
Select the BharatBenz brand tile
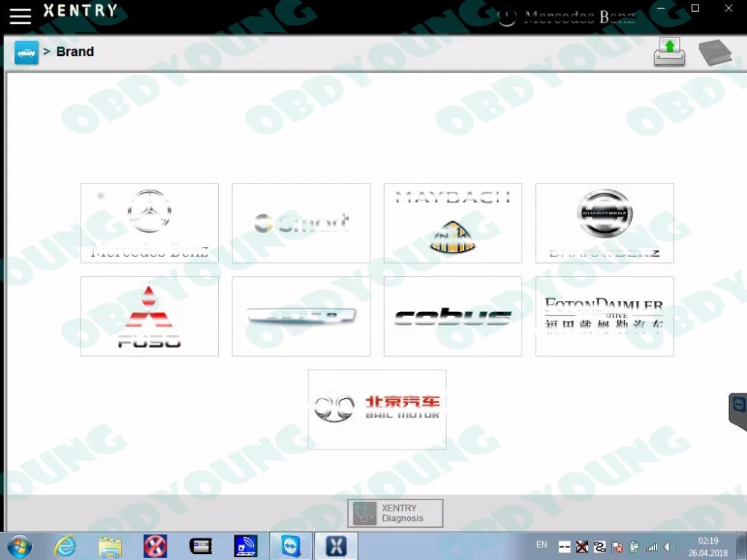pos(604,223)
